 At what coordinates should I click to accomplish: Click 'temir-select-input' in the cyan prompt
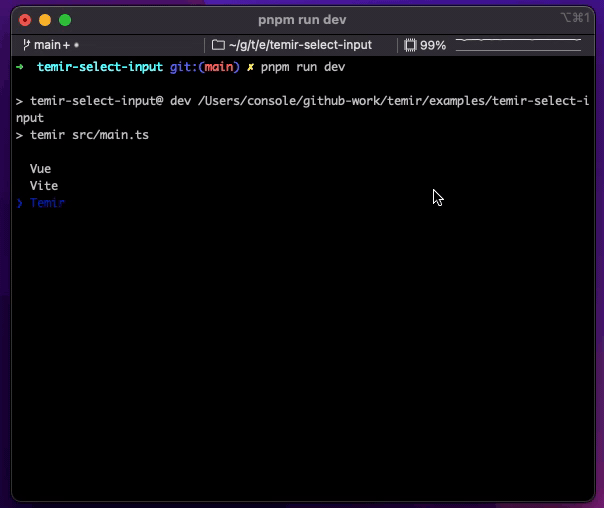click(100, 67)
